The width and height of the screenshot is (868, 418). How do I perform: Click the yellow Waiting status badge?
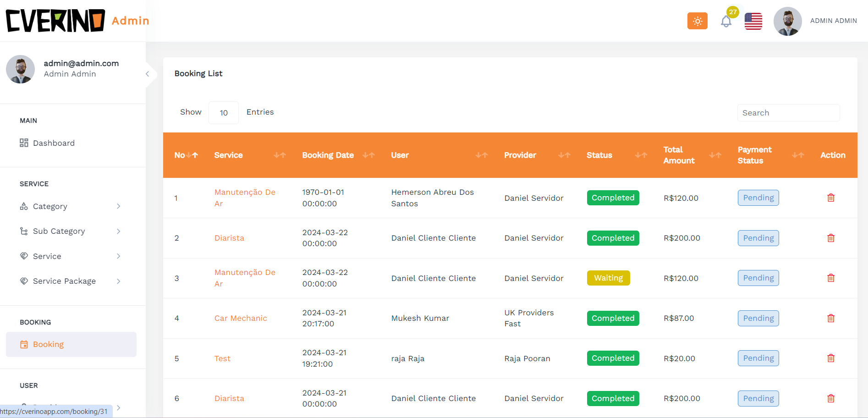(608, 278)
